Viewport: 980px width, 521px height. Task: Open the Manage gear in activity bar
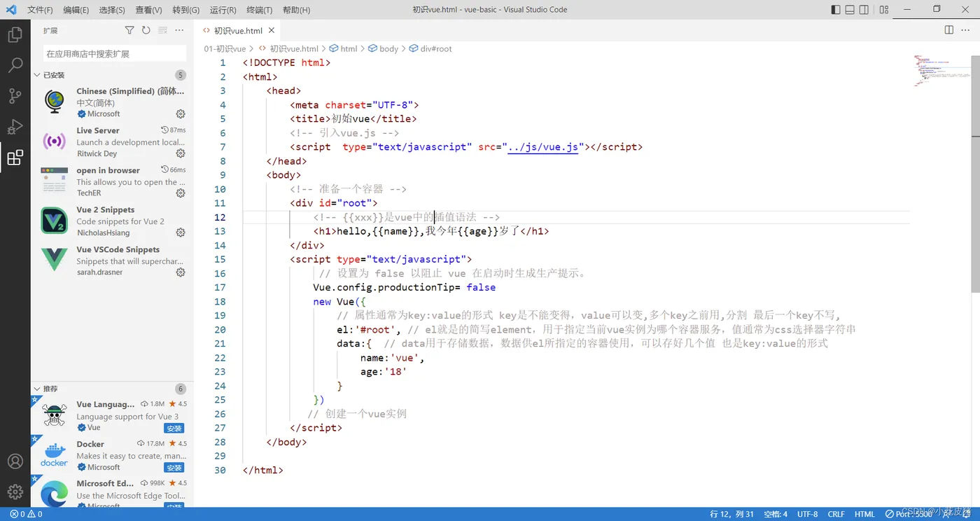pos(15,492)
